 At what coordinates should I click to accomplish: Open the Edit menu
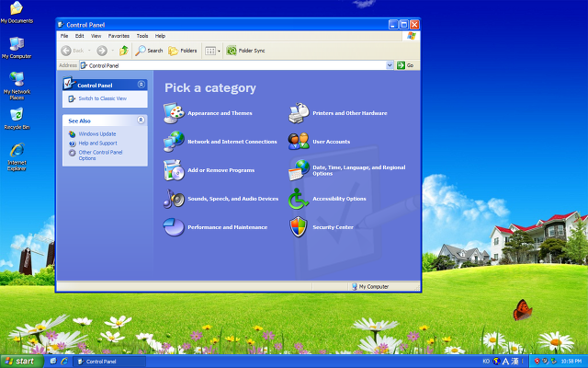(80, 36)
